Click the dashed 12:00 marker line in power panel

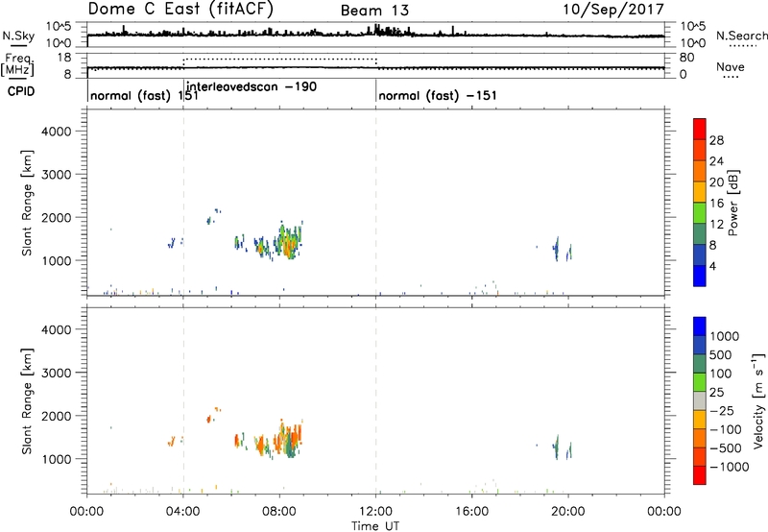click(x=375, y=203)
